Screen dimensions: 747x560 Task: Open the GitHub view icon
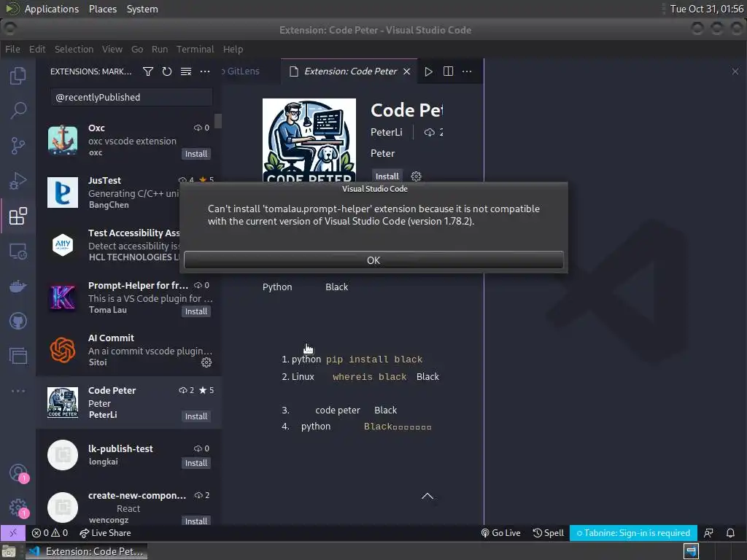coord(18,321)
